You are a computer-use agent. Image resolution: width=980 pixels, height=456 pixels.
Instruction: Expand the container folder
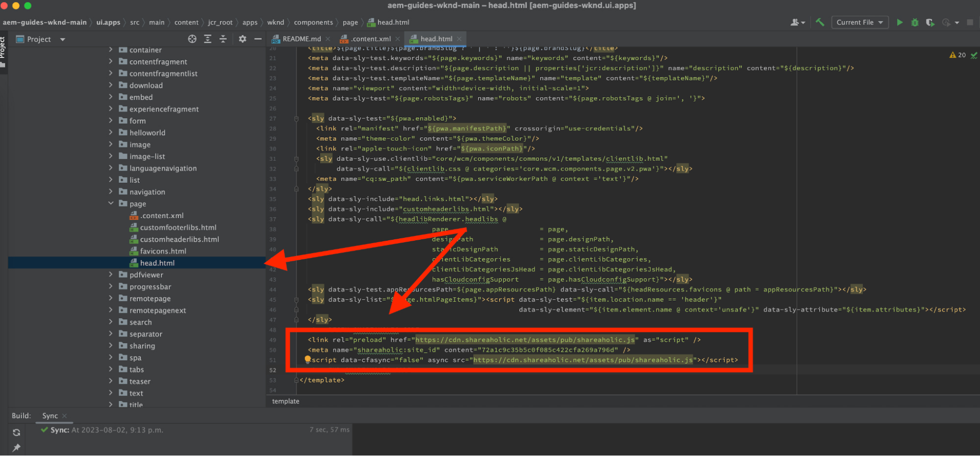point(111,50)
